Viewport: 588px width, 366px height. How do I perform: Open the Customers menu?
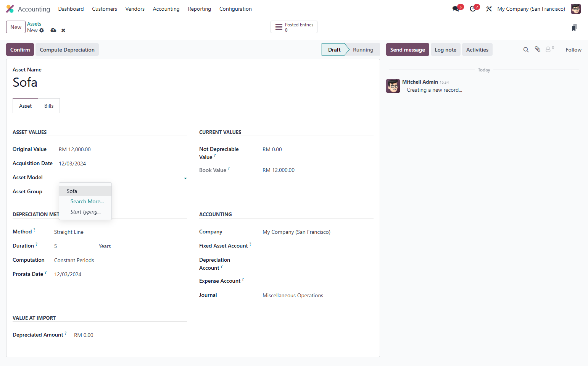105,9
